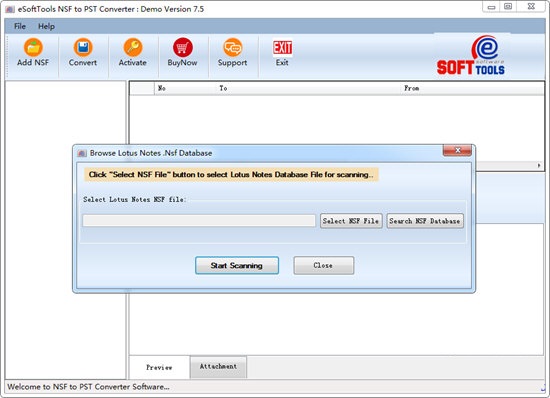Viewport: 550px width, 398px height.
Task: Open the Help menu
Action: (x=46, y=26)
